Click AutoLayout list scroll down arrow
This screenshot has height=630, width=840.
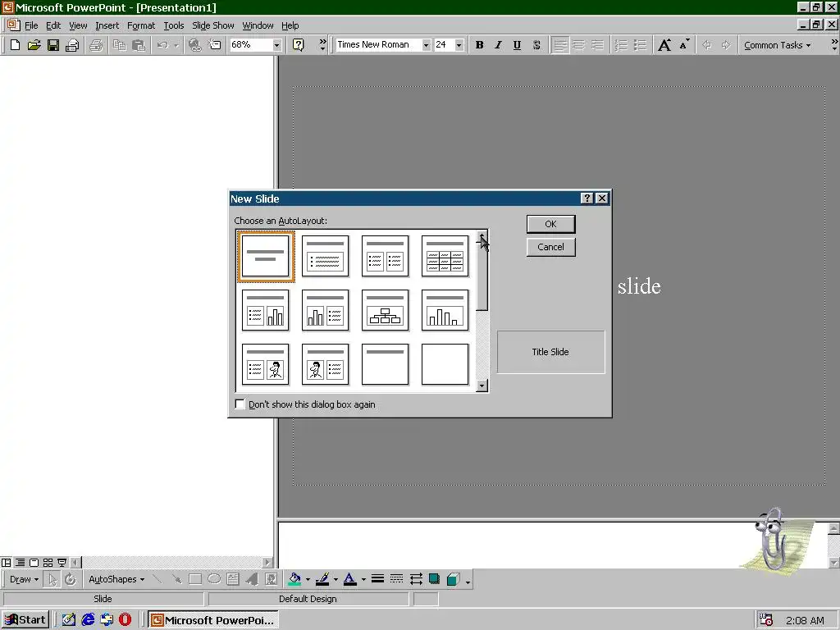coord(482,386)
